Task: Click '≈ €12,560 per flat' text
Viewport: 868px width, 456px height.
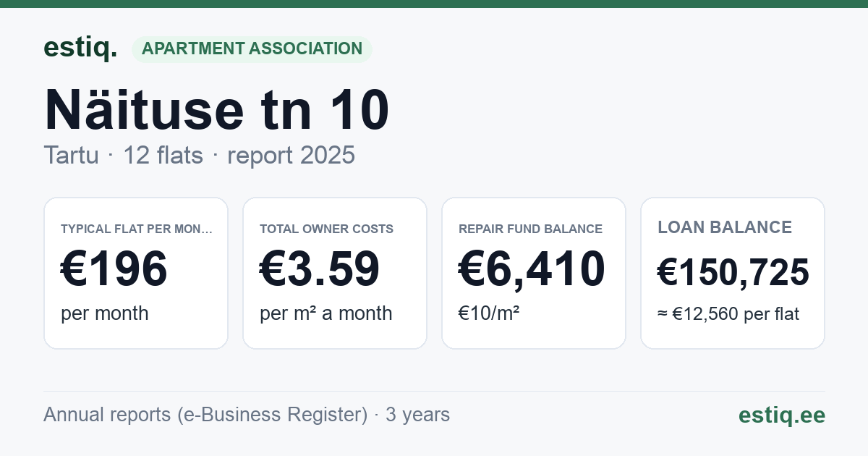Action: click(x=728, y=315)
